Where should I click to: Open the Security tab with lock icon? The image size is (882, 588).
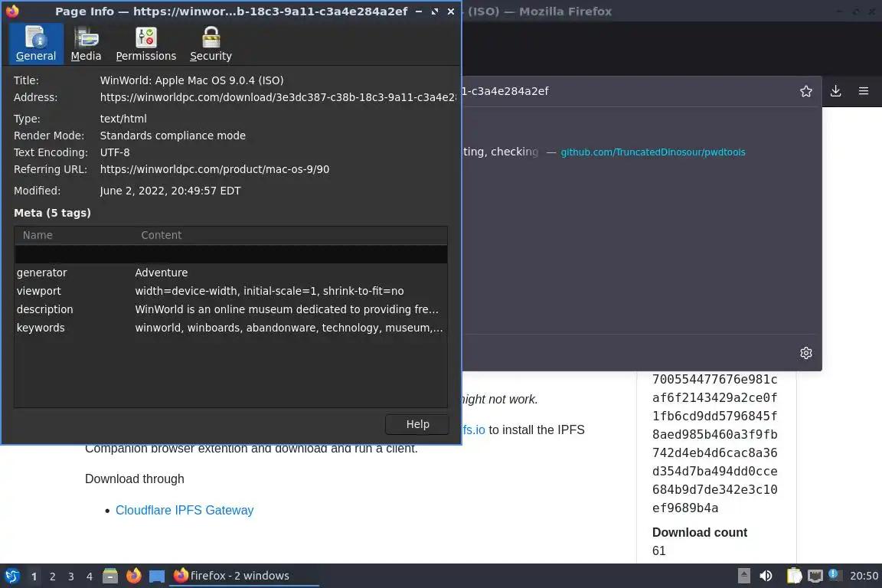(x=211, y=44)
